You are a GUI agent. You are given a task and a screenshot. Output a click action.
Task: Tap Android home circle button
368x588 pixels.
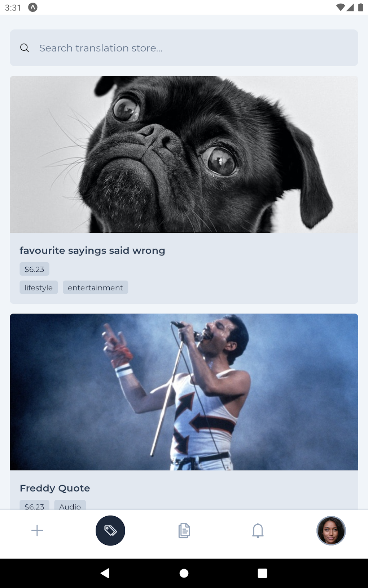184,573
